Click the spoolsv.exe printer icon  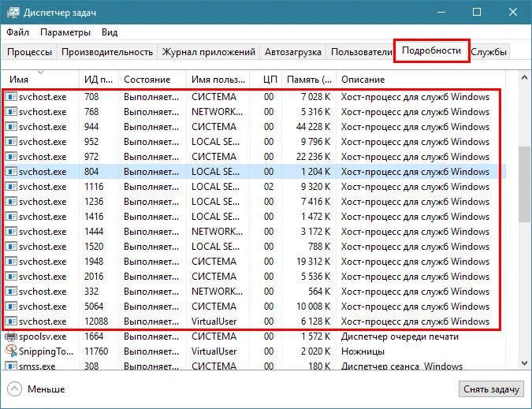point(11,336)
